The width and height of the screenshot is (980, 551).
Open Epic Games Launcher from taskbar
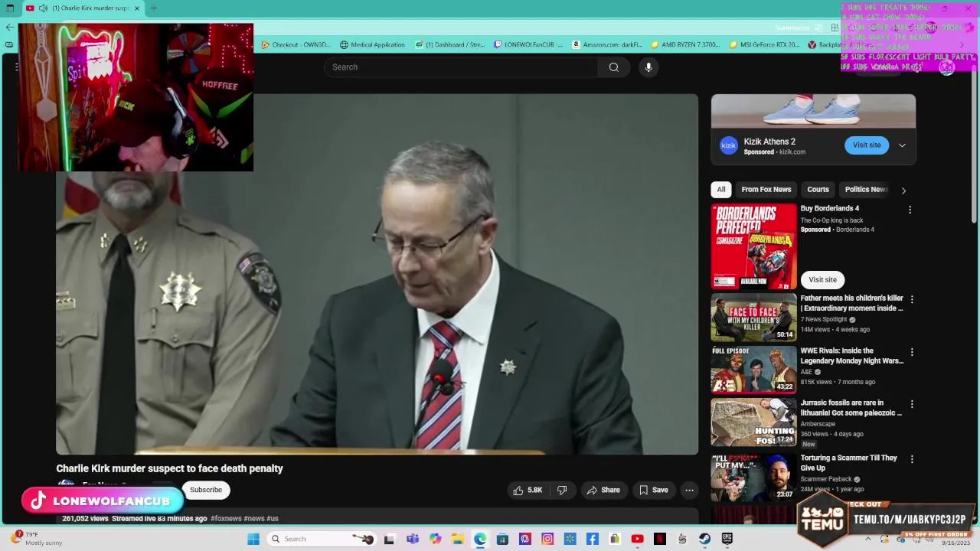727,539
